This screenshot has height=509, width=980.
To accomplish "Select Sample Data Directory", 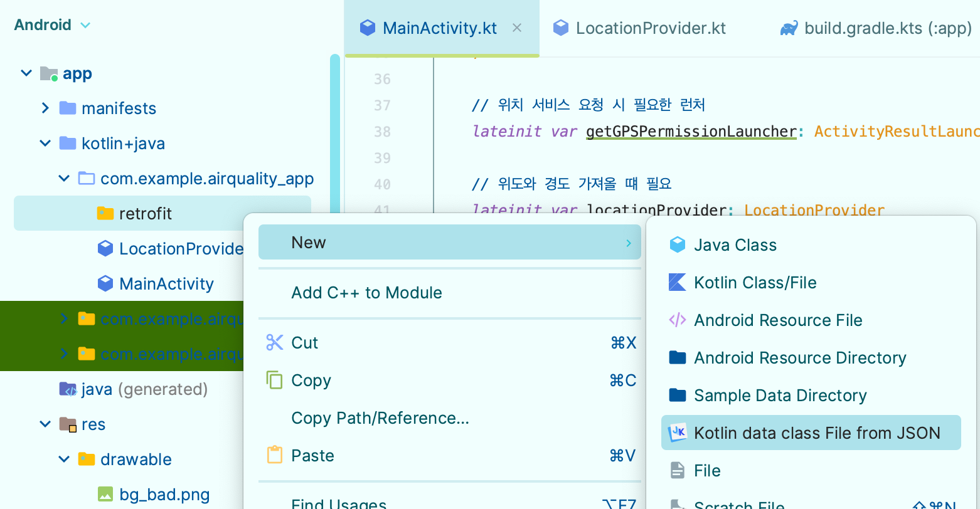I will click(x=811, y=395).
